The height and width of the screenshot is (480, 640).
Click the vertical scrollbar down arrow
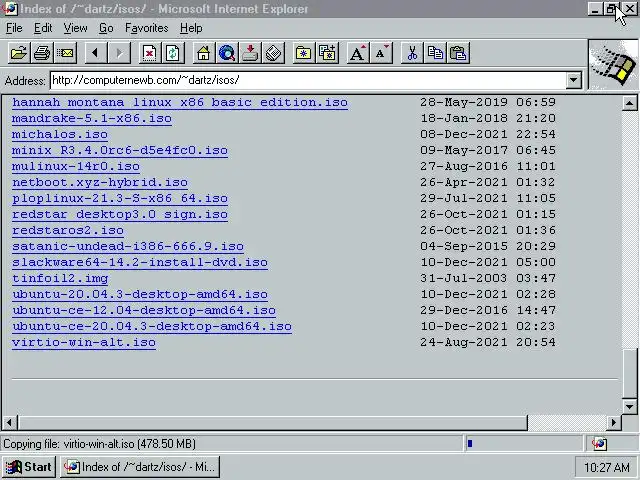point(629,406)
